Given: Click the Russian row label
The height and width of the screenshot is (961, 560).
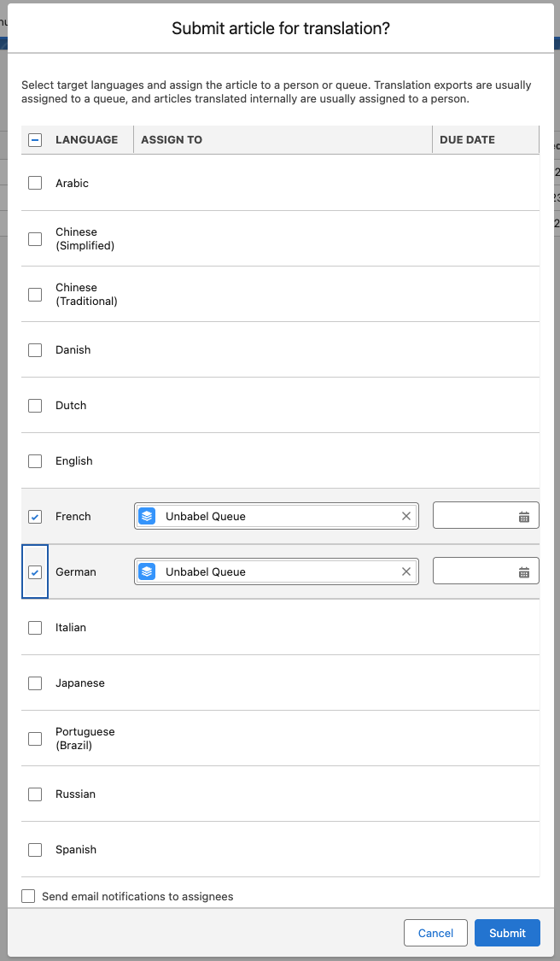Looking at the screenshot, I should 75,794.
